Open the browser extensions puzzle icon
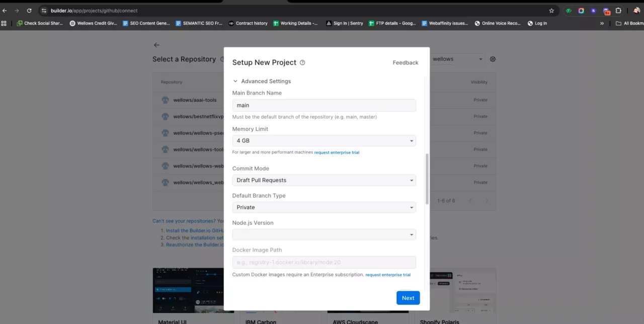Viewport: 644px width, 324px height. 618,11
